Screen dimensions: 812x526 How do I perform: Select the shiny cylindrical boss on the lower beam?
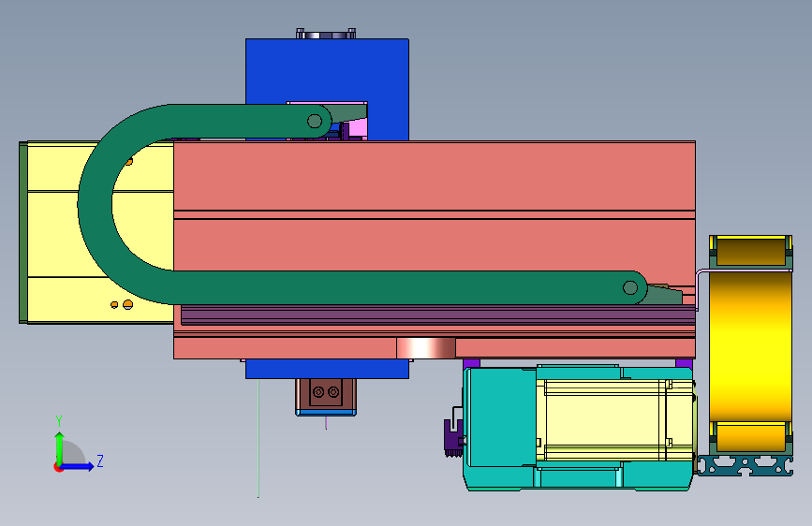point(426,348)
